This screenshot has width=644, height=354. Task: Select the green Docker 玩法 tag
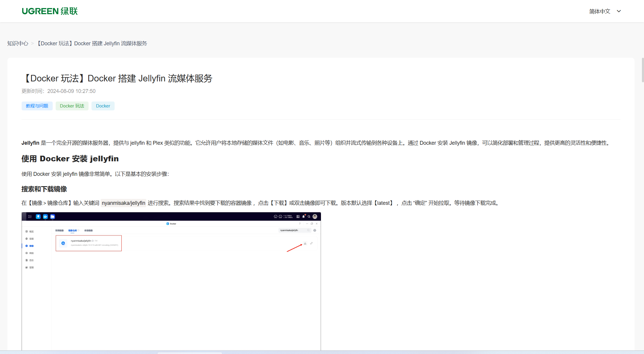[72, 106]
